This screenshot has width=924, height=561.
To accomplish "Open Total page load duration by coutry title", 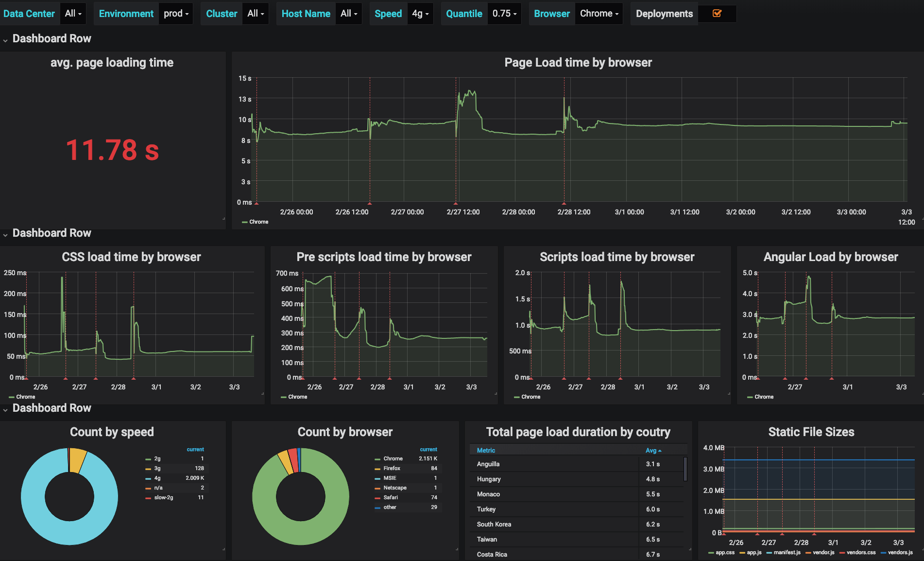I will (578, 432).
